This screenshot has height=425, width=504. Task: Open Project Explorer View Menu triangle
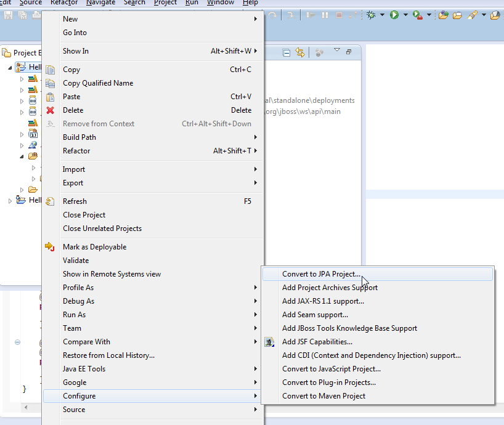pos(337,51)
